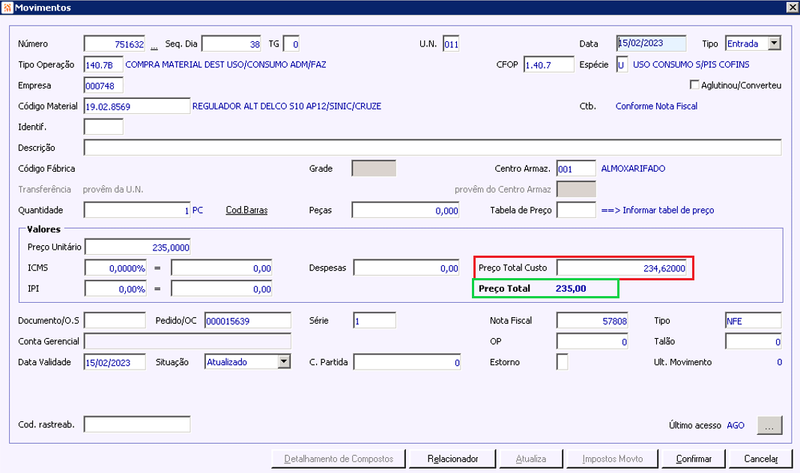Click 'USO CONSUMO S/PIS COFINS' text
This screenshot has width=800, height=473.
691,65
